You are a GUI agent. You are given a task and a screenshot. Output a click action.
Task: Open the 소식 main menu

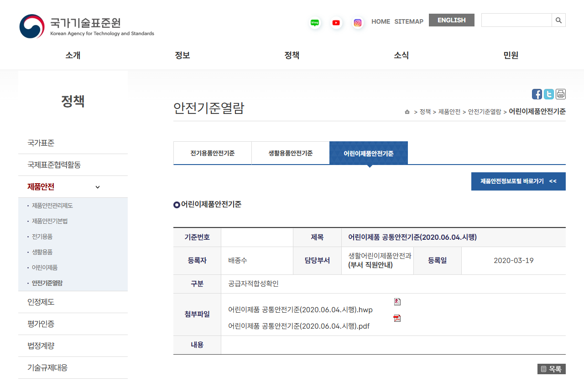coord(401,55)
